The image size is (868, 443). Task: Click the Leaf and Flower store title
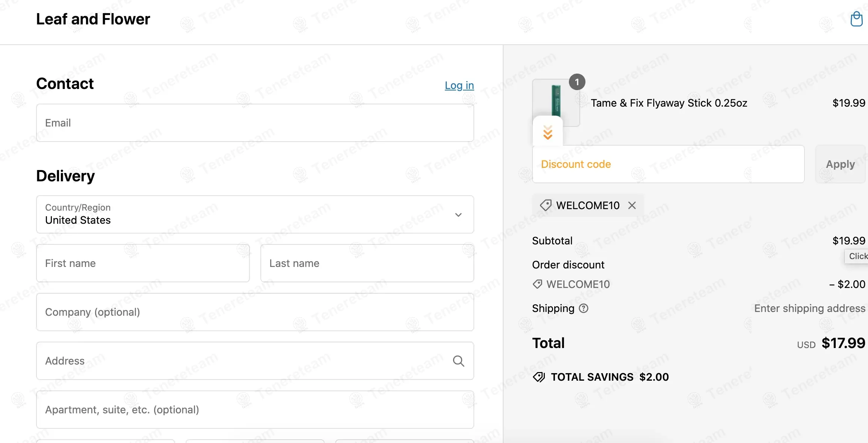point(93,19)
